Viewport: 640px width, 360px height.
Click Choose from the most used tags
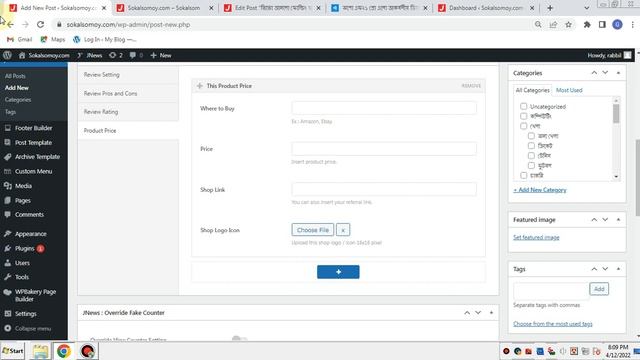(553, 324)
